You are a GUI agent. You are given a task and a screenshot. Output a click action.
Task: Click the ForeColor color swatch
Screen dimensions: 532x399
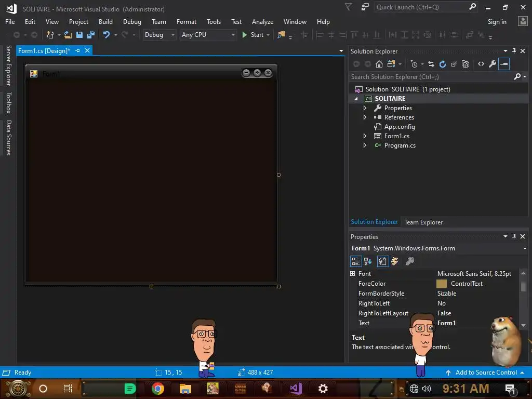pyautogui.click(x=442, y=283)
